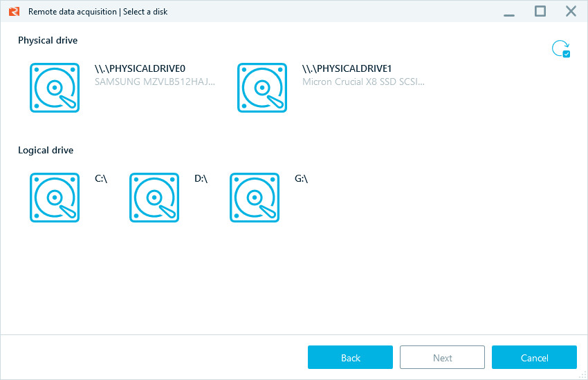Select the D:\ logical drive icon
588x380 pixels.
[x=154, y=198]
